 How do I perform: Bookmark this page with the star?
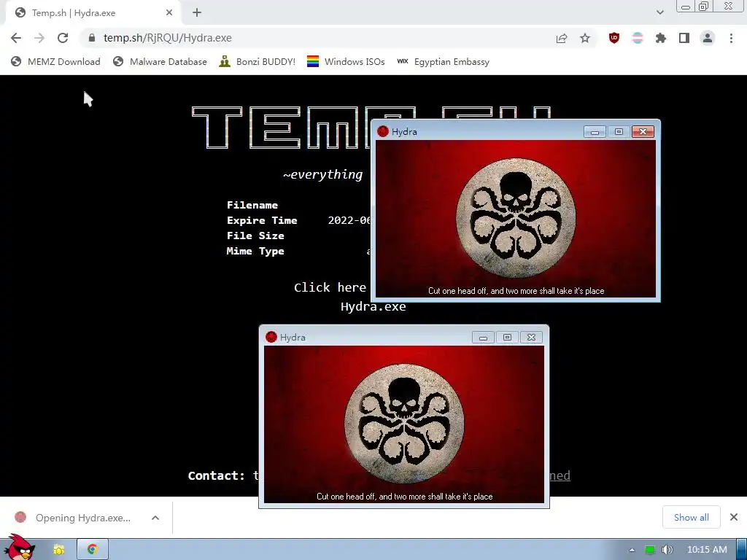585,38
